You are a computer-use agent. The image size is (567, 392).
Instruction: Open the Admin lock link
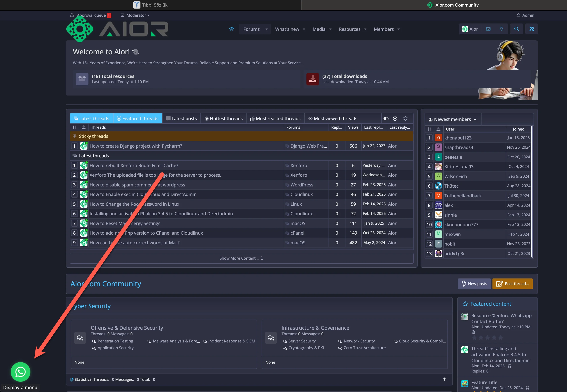[525, 15]
